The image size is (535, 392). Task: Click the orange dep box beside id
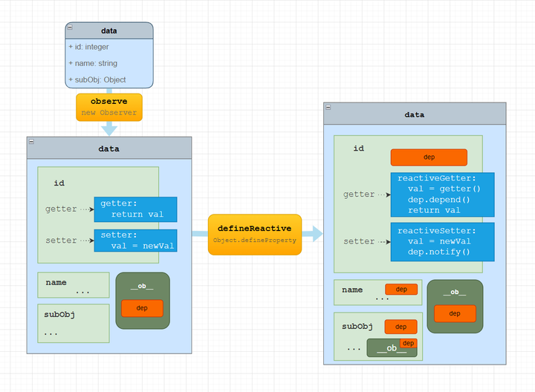[x=429, y=157]
